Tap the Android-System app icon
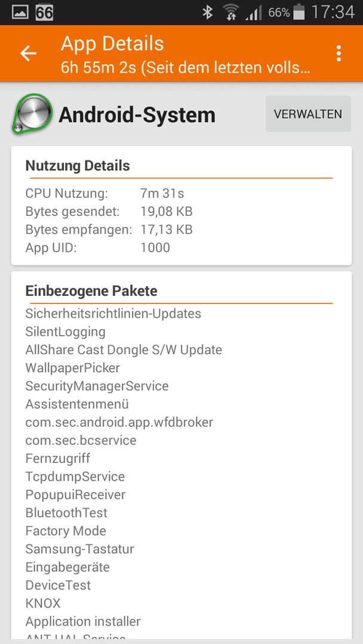The image size is (363, 644). click(32, 114)
